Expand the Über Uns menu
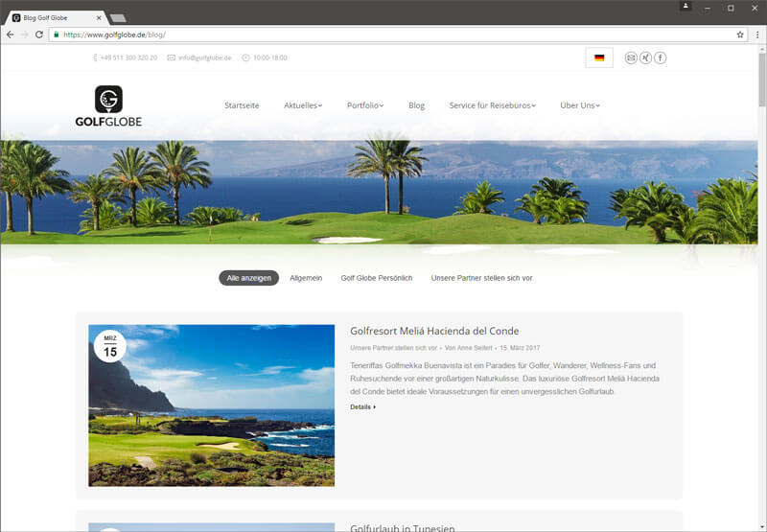 pos(579,105)
